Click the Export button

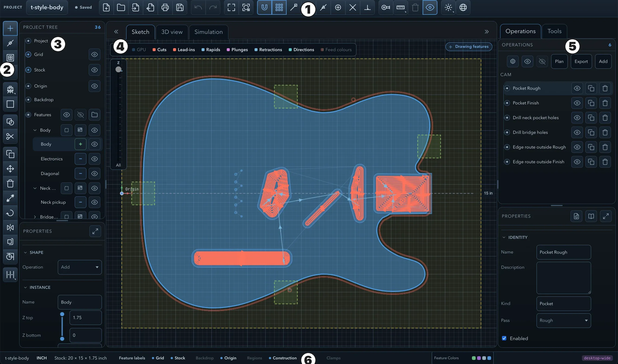click(581, 61)
